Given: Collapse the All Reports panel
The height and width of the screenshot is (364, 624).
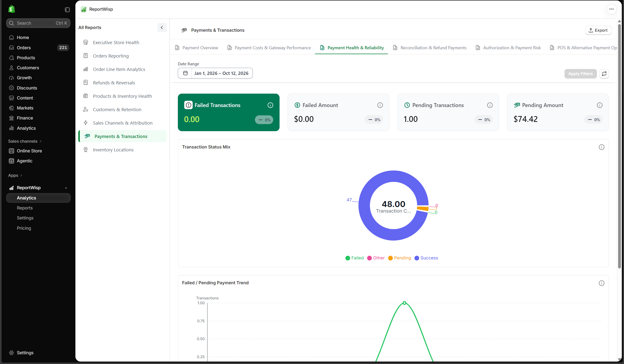Looking at the screenshot, I should coord(162,28).
